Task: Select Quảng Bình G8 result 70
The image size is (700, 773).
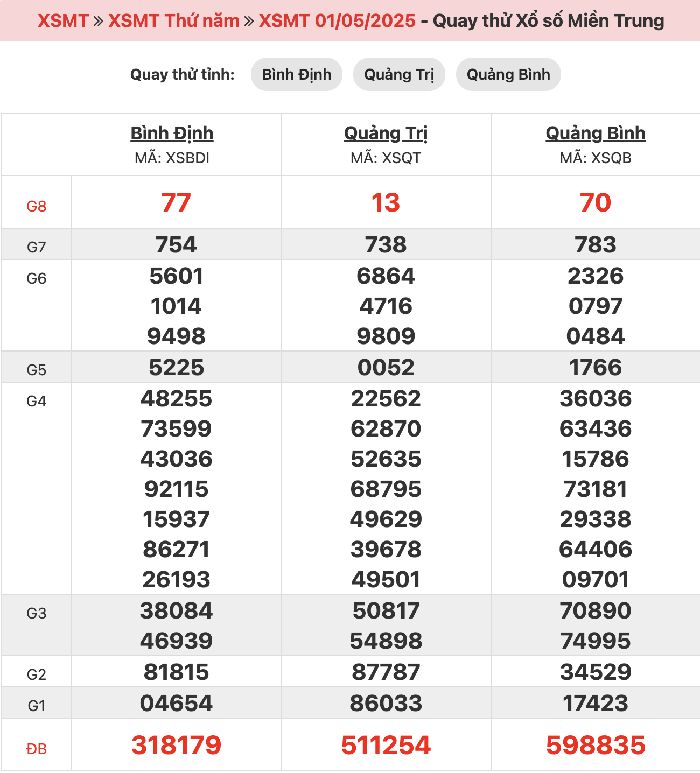Action: coord(596,203)
